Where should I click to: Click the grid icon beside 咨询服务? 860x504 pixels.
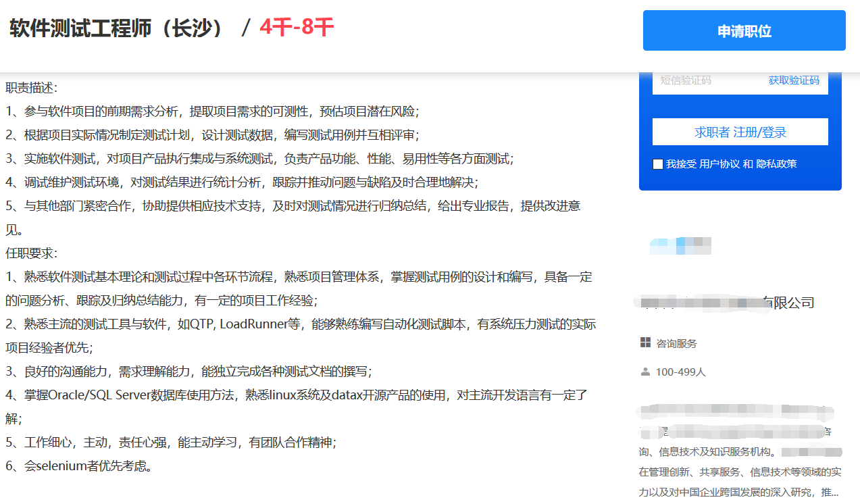point(645,343)
